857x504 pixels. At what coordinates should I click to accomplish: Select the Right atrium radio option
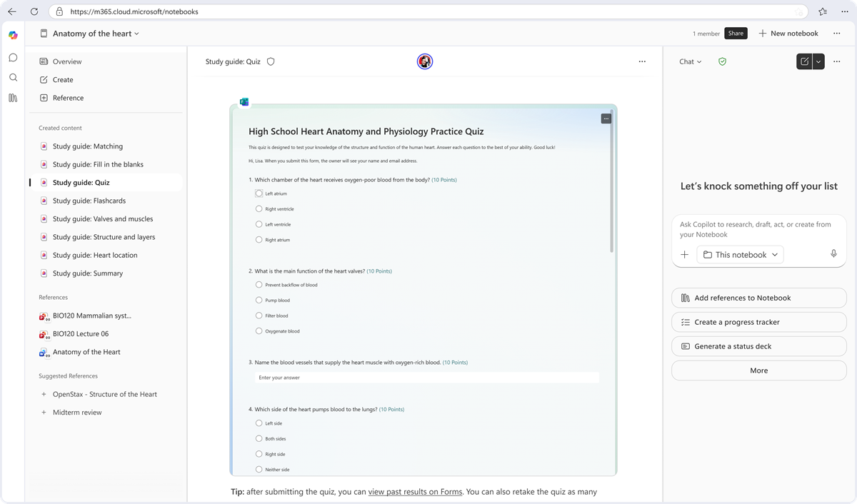(x=259, y=240)
